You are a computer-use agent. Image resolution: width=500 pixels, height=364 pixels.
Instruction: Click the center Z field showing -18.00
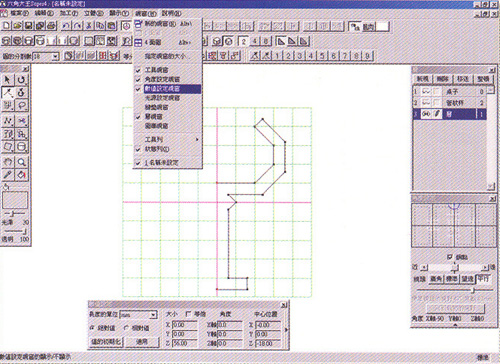267,343
